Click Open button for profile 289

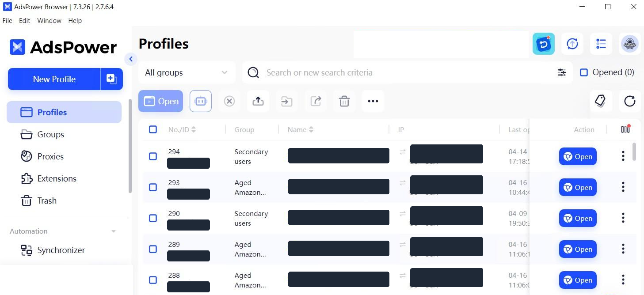(578, 249)
